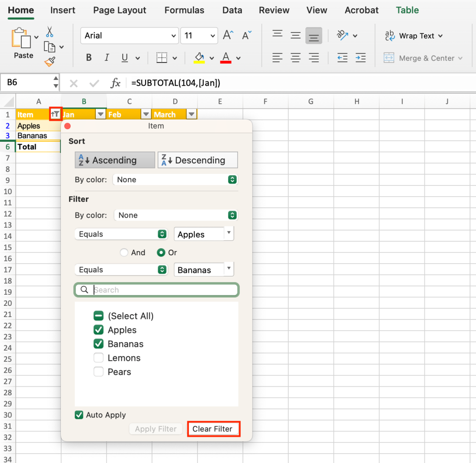476x463 pixels.
Task: Open Filter By color dropdown
Action: tap(176, 215)
